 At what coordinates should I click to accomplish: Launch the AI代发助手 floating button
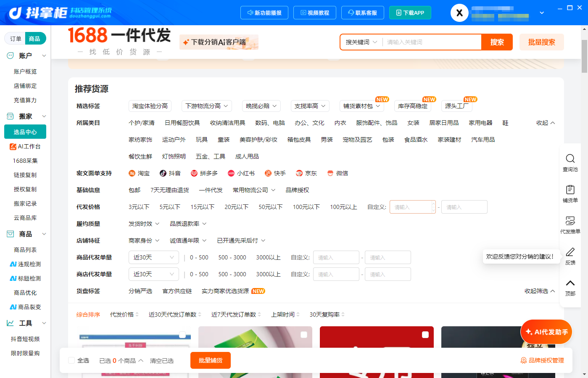click(x=546, y=332)
